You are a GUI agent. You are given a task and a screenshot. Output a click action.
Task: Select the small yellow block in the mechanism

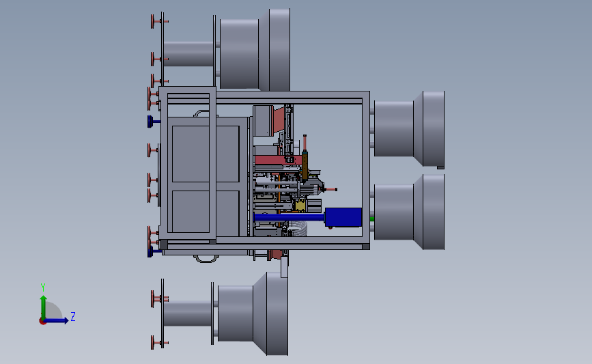pyautogui.click(x=300, y=206)
